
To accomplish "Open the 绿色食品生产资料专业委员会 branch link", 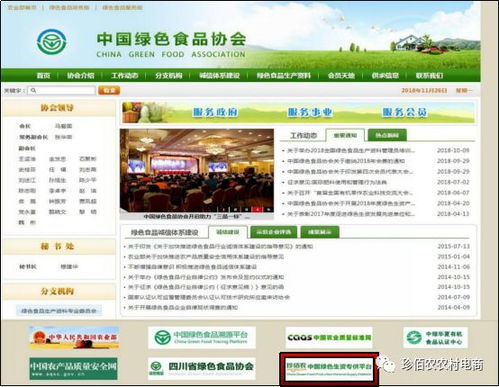I will click(59, 311).
